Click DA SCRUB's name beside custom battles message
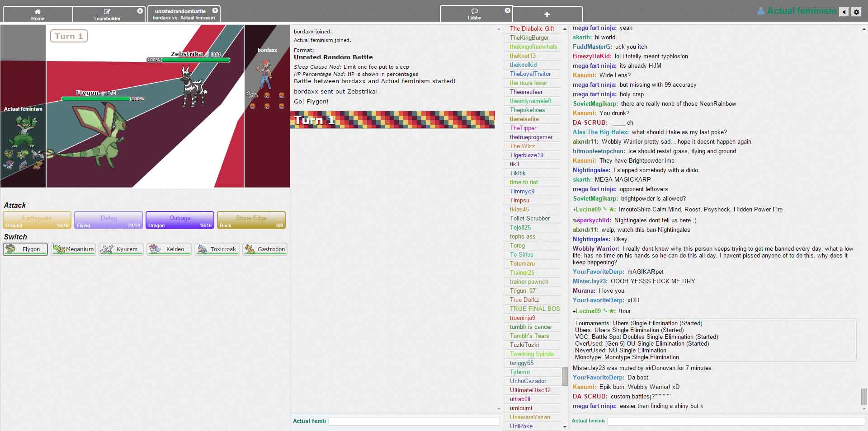The height and width of the screenshot is (431, 868). (590, 396)
